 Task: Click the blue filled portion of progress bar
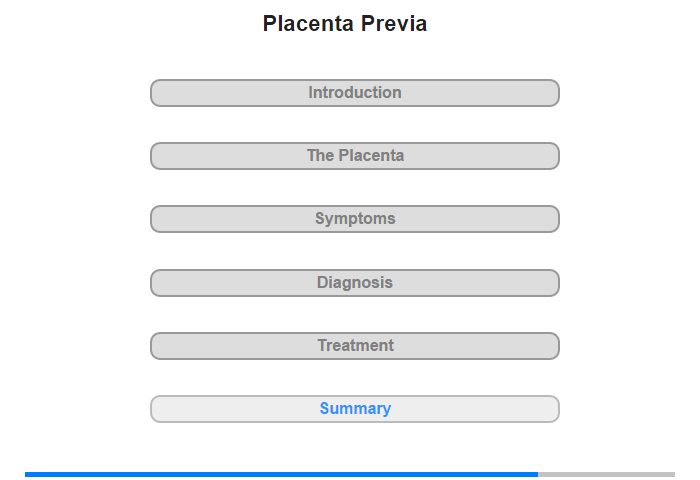click(x=281, y=474)
